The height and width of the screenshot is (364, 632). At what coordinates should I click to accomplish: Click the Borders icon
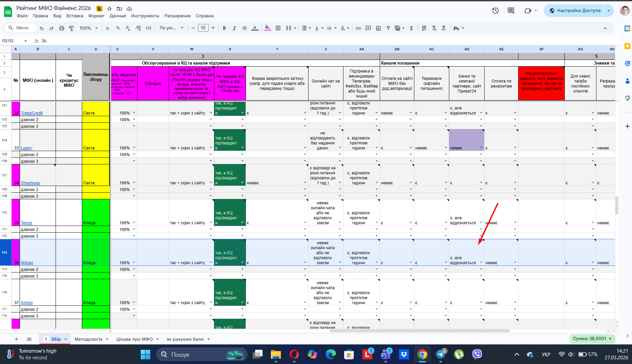pyautogui.click(x=278, y=28)
